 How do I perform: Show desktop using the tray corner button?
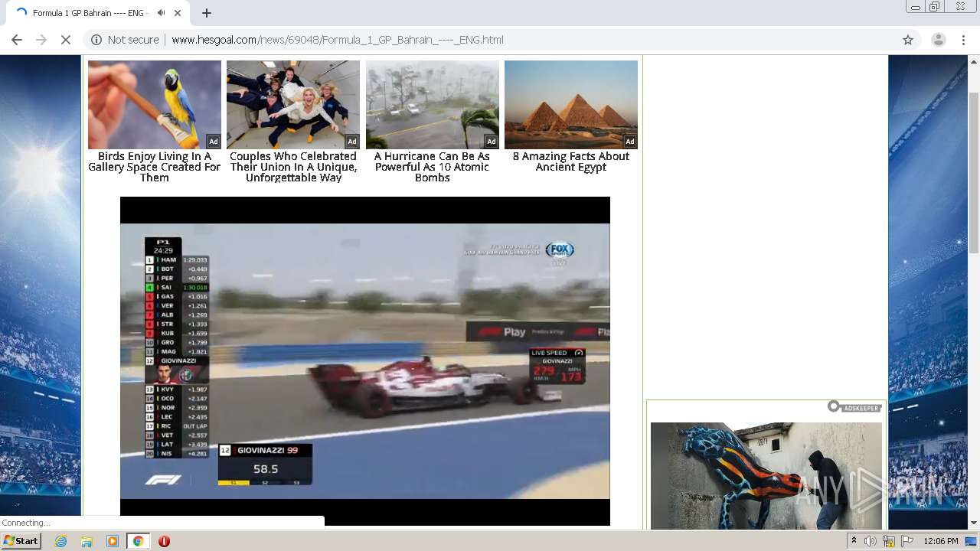coord(972,541)
